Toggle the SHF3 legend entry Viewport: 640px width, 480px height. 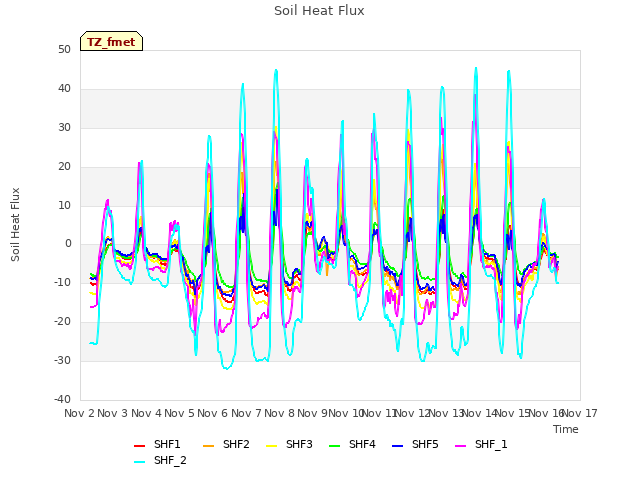tap(289, 444)
